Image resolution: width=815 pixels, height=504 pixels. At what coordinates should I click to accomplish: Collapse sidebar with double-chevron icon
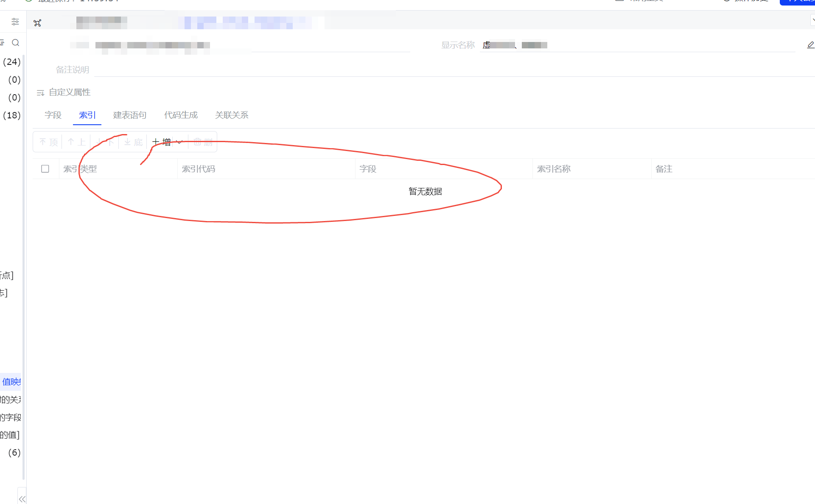coord(22,499)
